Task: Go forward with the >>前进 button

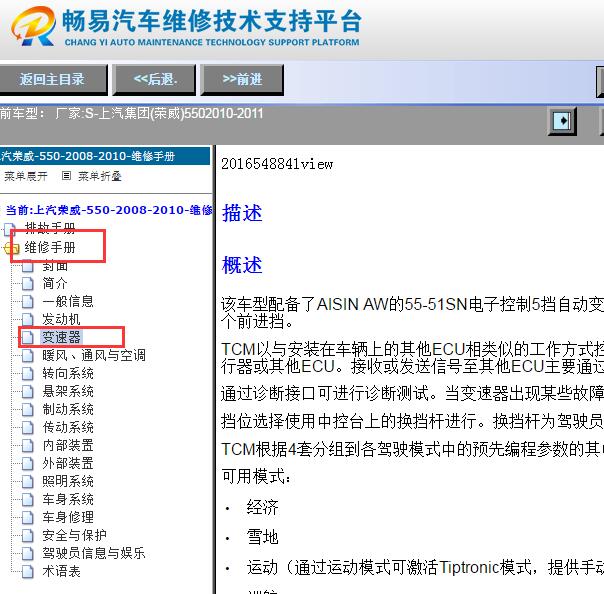Action: tap(242, 80)
